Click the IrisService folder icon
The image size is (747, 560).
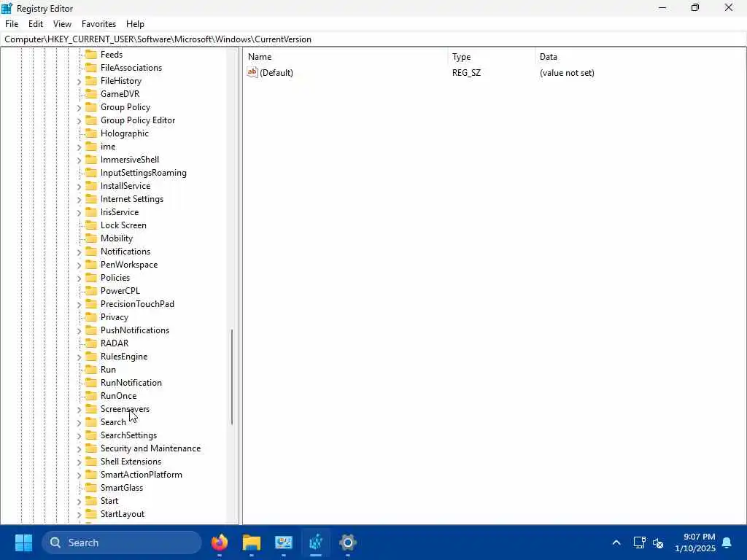[x=91, y=212]
